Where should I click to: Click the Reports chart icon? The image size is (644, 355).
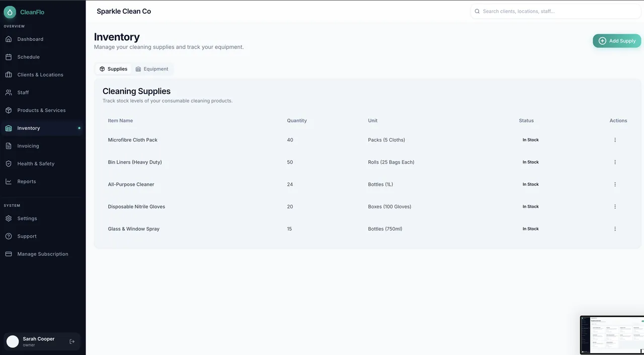click(9, 181)
